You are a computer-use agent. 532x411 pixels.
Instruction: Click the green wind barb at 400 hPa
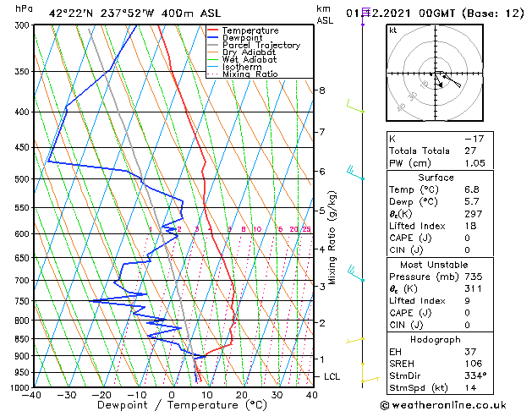click(x=355, y=107)
